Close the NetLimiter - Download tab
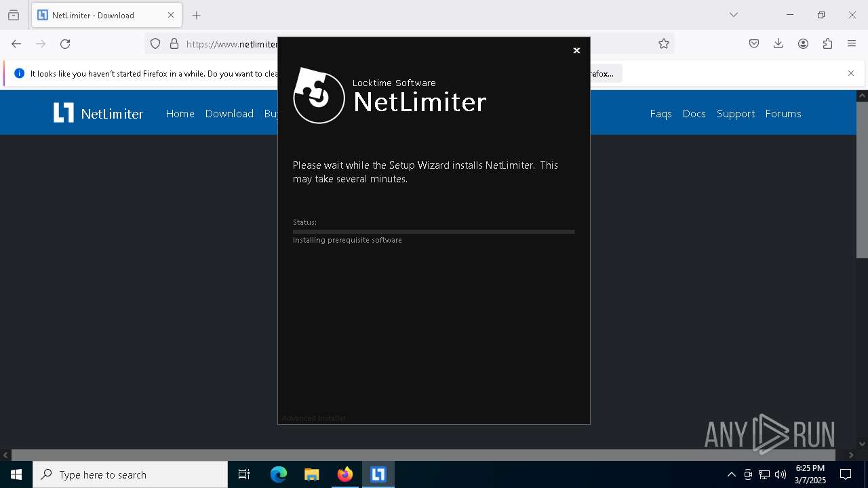868x488 pixels. [171, 15]
